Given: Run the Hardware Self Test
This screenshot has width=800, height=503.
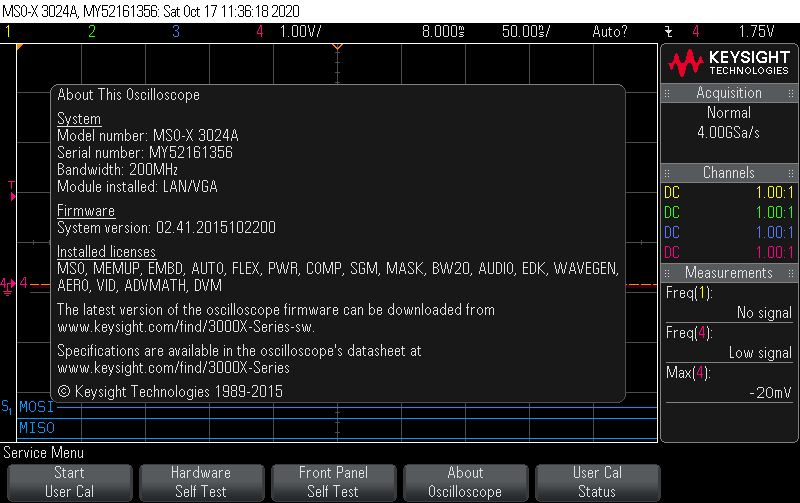Looking at the screenshot, I should (201, 482).
